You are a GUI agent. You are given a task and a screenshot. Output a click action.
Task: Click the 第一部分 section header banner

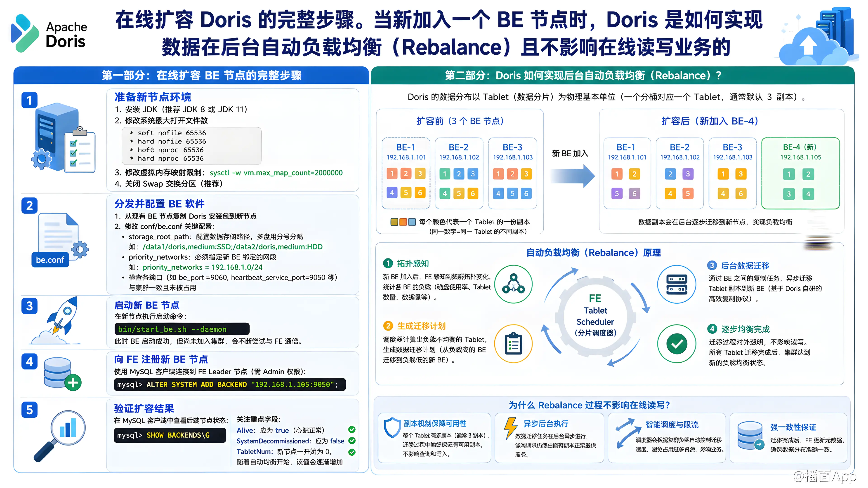[191, 75]
